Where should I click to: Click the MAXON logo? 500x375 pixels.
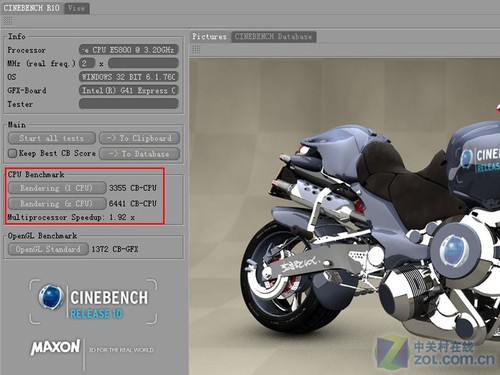[55, 347]
